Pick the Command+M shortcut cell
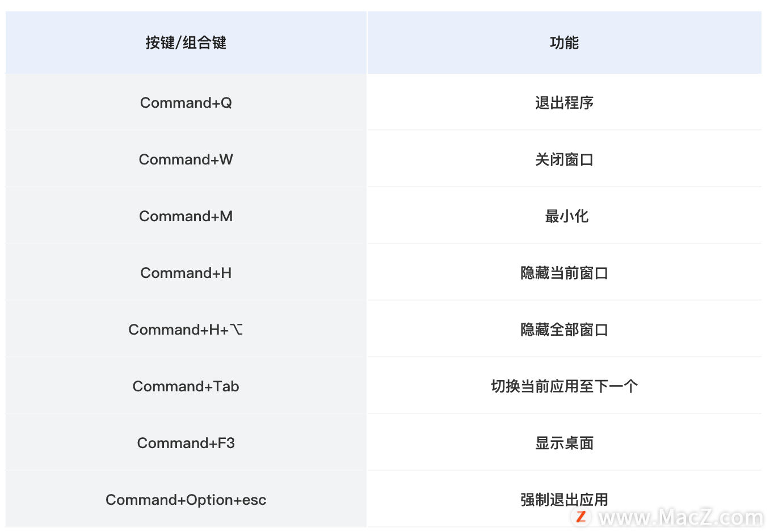This screenshot has height=532, width=774. [x=186, y=216]
